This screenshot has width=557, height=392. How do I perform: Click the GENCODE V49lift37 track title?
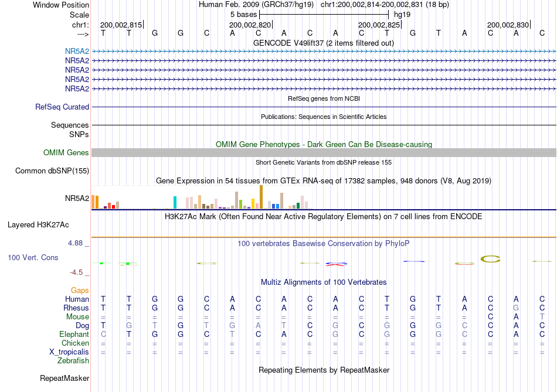click(324, 43)
